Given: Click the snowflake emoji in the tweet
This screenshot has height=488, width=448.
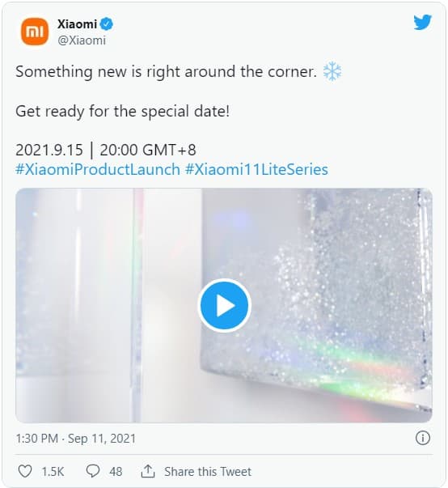Looking at the screenshot, I should coord(332,71).
